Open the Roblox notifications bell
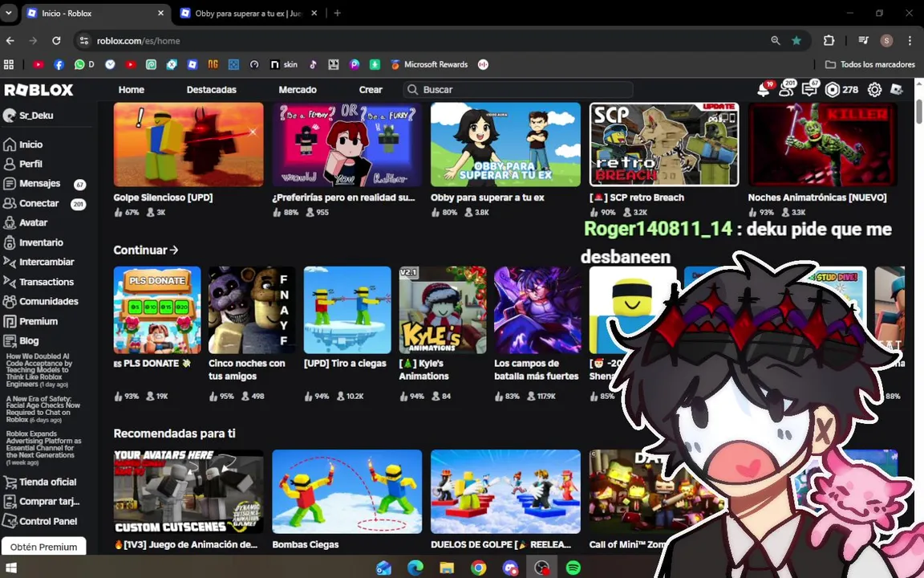 tap(764, 90)
